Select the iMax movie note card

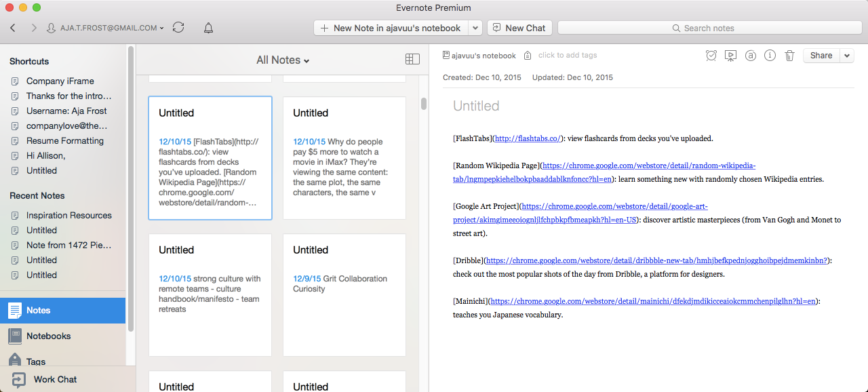[344, 158]
